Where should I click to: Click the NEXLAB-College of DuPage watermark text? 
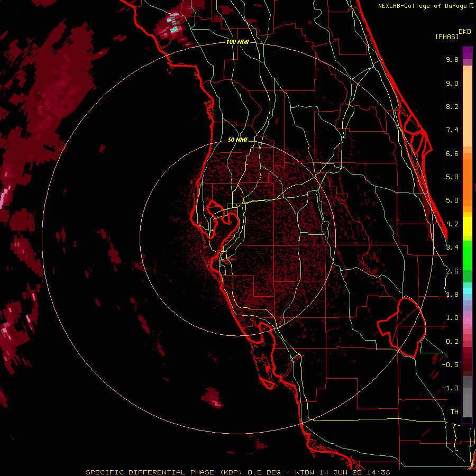(425, 6)
